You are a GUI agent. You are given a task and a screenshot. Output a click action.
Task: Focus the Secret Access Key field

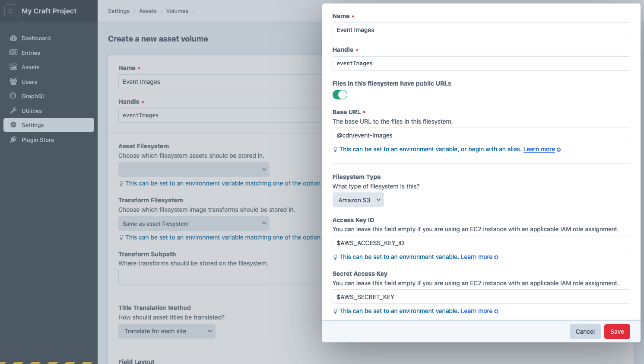[x=481, y=297]
